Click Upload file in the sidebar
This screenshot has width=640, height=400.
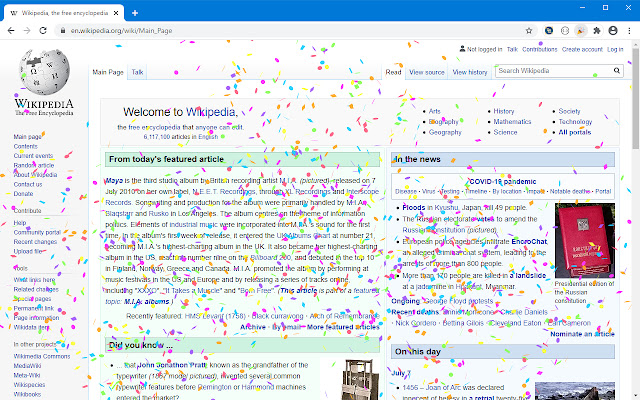tap(28, 251)
